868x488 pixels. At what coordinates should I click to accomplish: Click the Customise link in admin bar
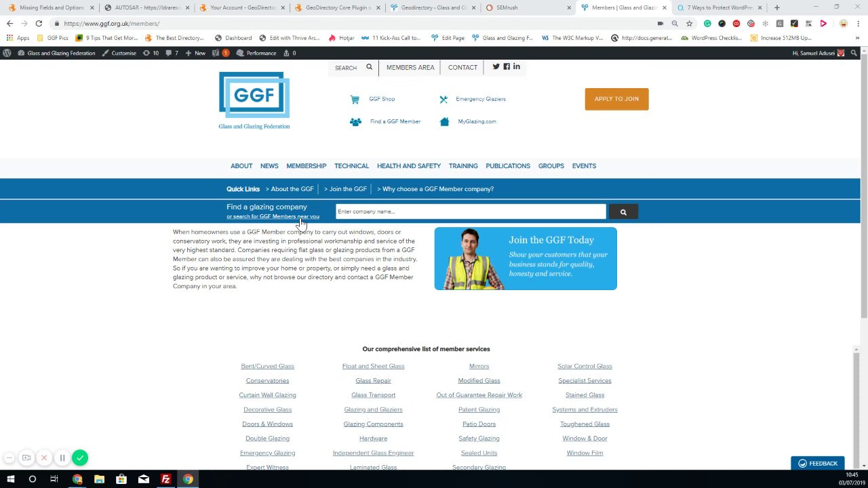(x=119, y=53)
